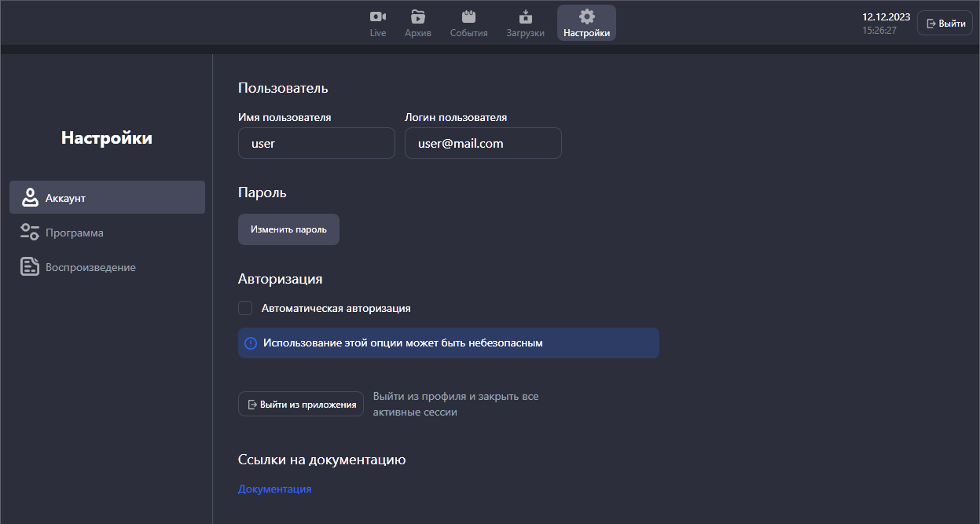The image size is (980, 524).
Task: Click the Логин пользователя field with user@mail.com
Action: pos(483,143)
